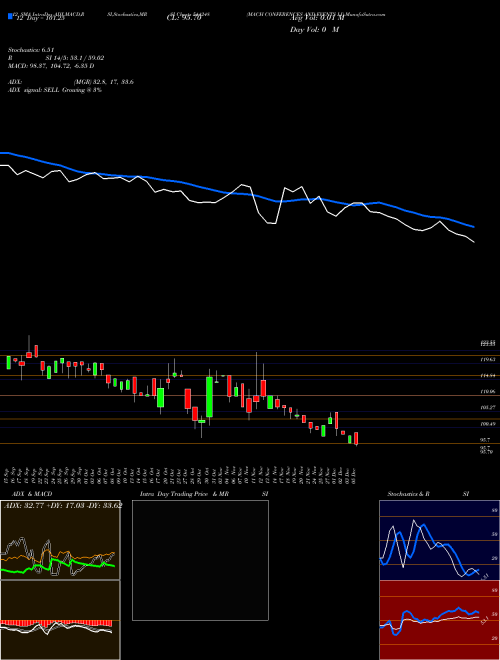This screenshot has height=660, width=500.
Task: Click the ADX '(MGR) 32.8, 17, 33.6' values
Action: (103, 82)
